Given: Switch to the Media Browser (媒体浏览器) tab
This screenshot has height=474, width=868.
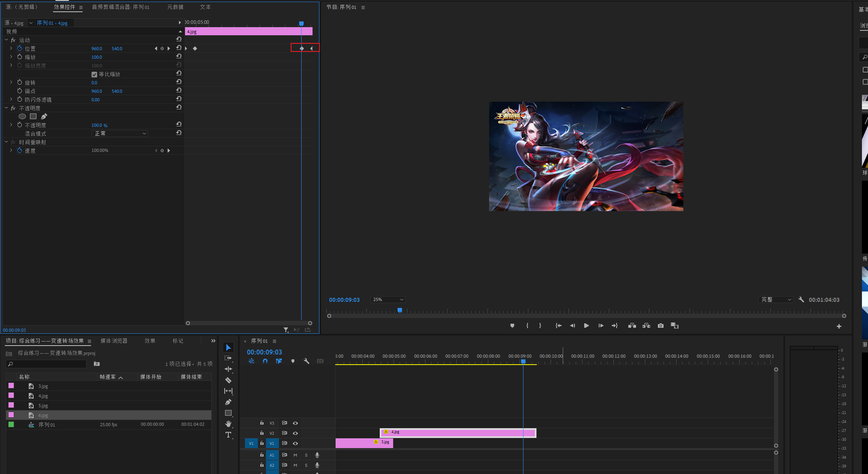Looking at the screenshot, I should click(x=114, y=341).
